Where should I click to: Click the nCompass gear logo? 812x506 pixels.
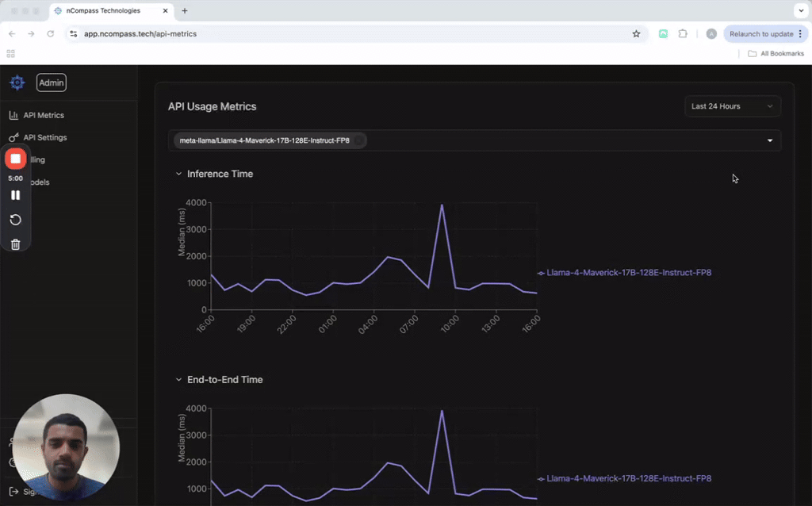(x=17, y=82)
